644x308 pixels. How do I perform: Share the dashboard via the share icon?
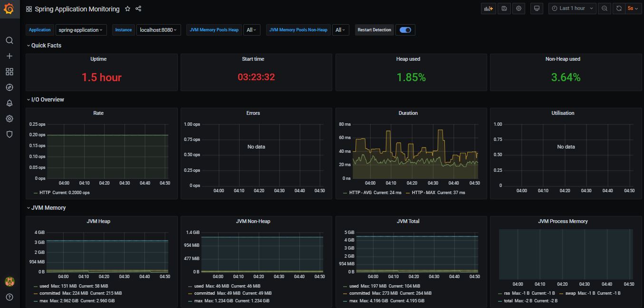pos(138,9)
